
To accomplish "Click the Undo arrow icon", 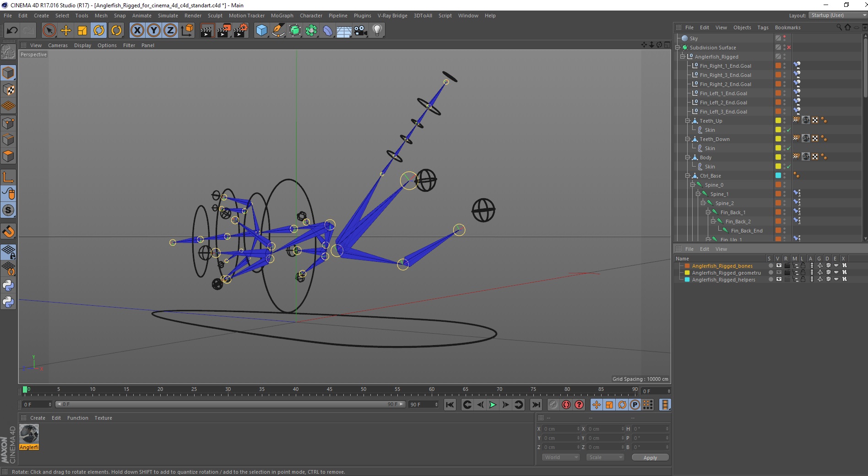I will [x=12, y=31].
